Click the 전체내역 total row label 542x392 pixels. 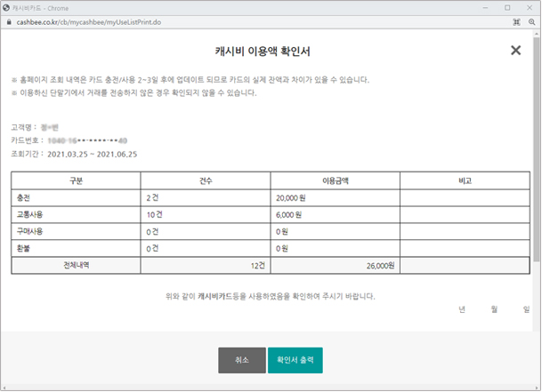[x=76, y=265]
